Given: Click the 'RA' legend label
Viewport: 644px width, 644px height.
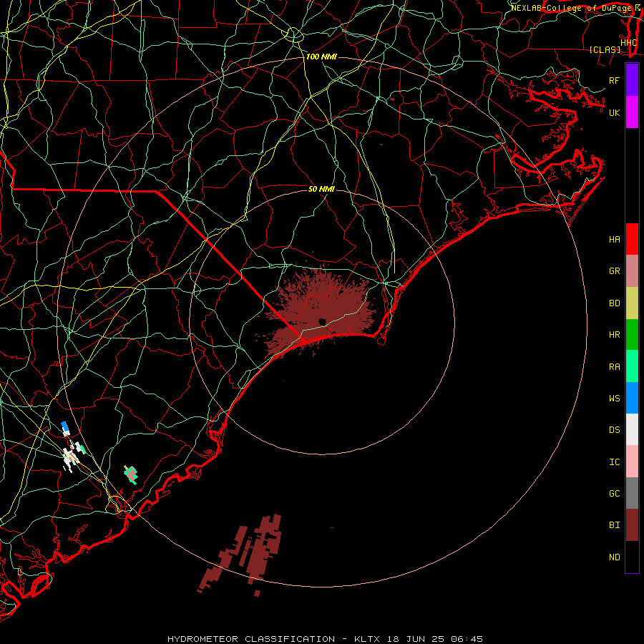Looking at the screenshot, I should pos(615,367).
